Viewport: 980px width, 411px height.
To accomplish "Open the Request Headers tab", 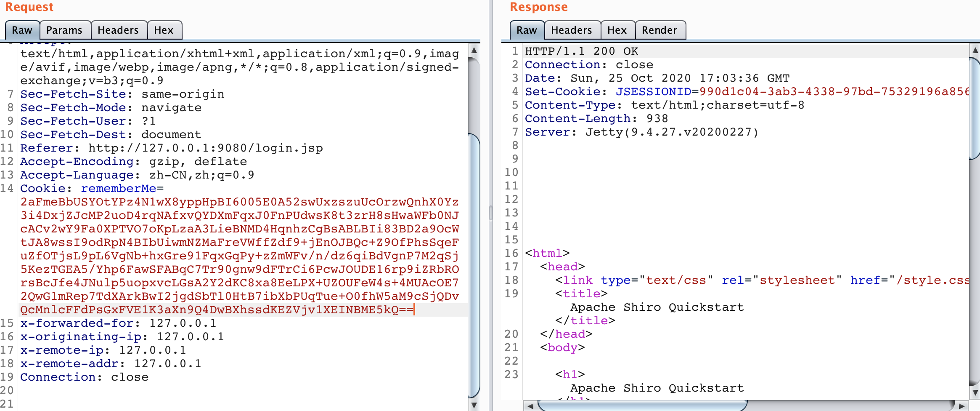I will click(x=118, y=30).
